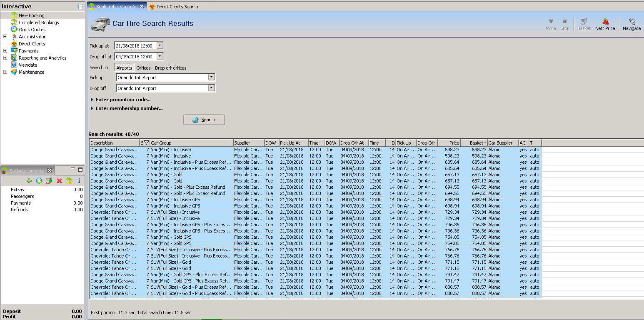Expand the Payments tree node
Image resolution: width=644 pixels, height=320 pixels.
(x=5, y=51)
